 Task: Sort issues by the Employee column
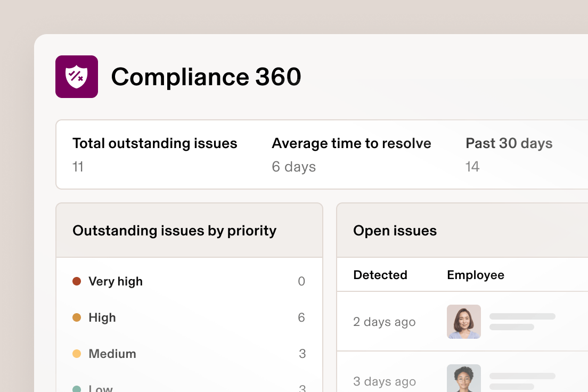[x=475, y=275]
